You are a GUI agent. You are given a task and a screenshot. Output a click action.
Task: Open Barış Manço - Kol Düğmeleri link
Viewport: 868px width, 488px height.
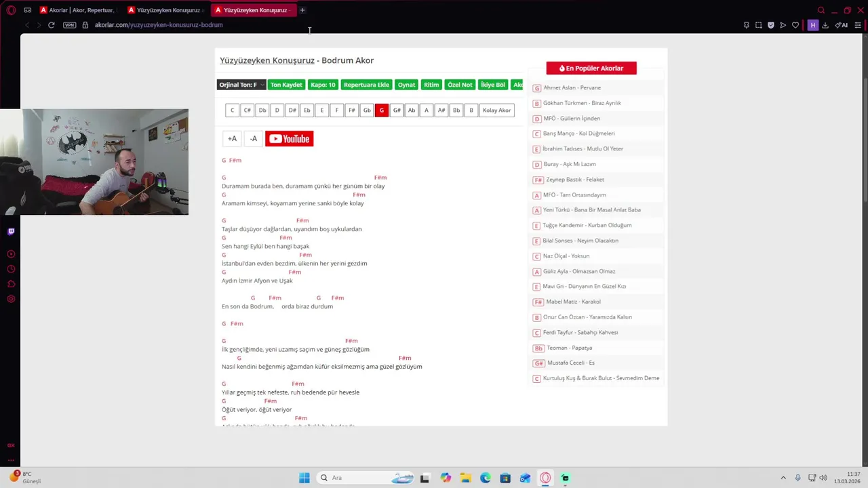pos(578,134)
